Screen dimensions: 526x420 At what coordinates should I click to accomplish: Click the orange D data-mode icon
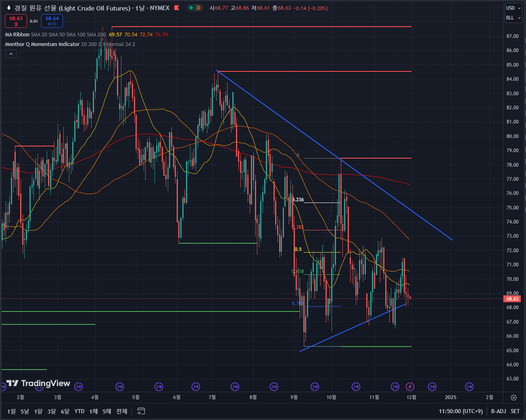click(198, 8)
